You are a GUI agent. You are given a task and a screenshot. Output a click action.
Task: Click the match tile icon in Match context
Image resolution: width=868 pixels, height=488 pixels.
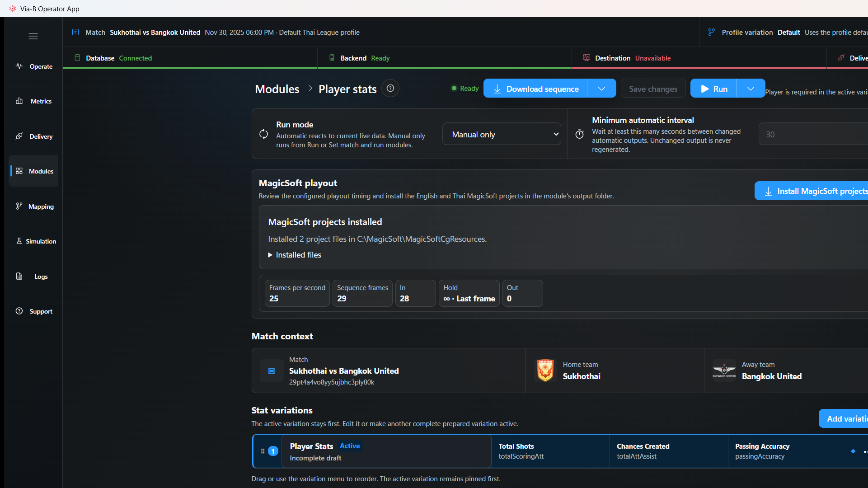(x=272, y=371)
